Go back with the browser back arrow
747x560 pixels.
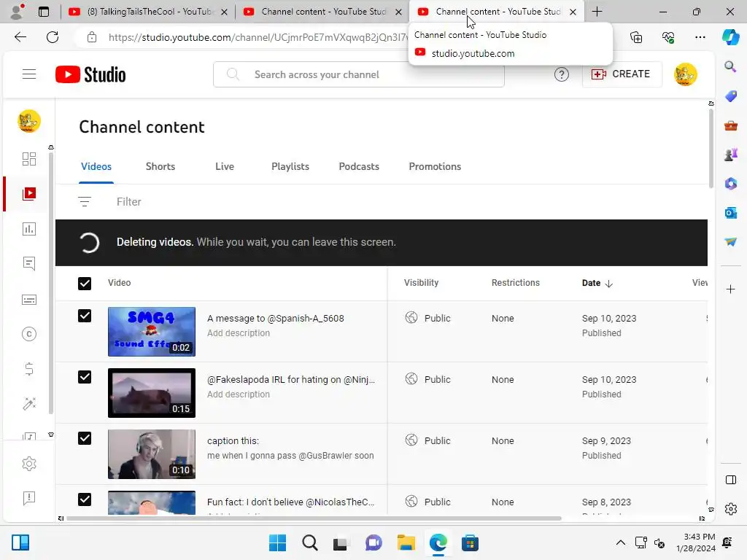(20, 37)
